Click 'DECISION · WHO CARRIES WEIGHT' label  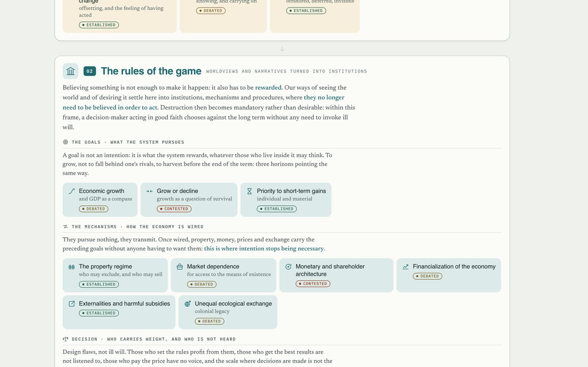pyautogui.click(x=154, y=339)
